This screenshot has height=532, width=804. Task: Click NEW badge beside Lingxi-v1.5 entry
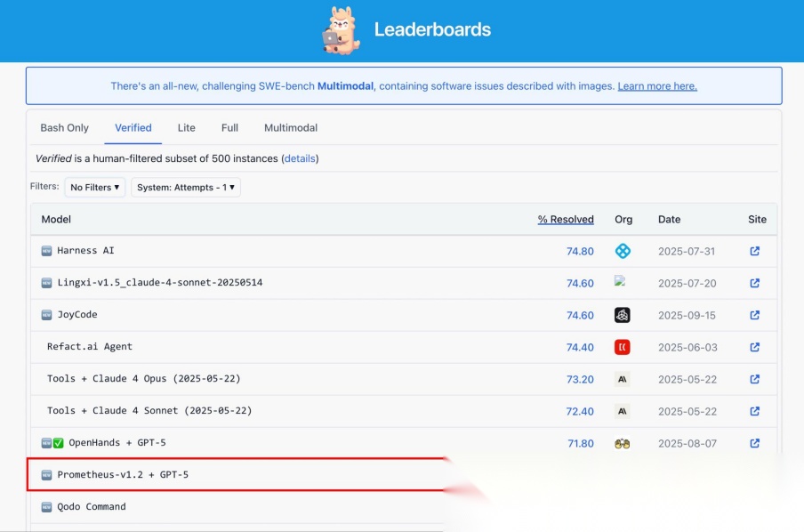pos(46,283)
